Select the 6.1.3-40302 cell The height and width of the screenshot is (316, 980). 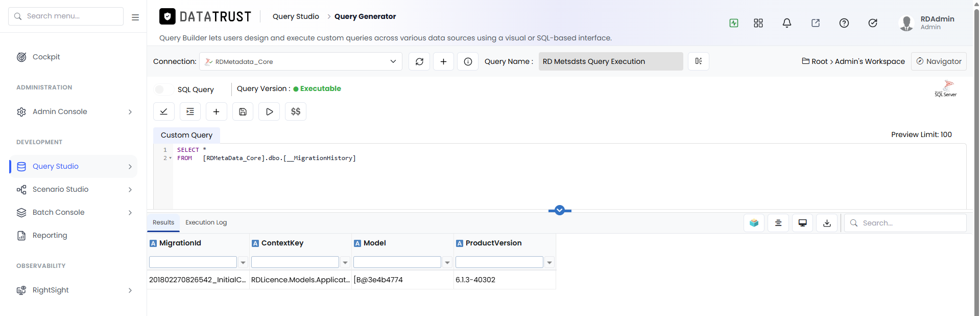[x=505, y=280]
